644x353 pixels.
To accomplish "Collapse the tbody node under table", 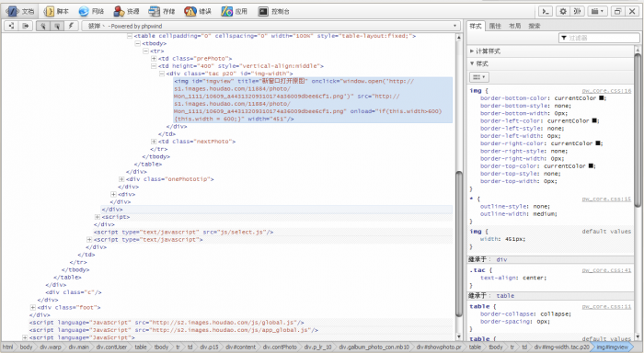I will point(138,43).
